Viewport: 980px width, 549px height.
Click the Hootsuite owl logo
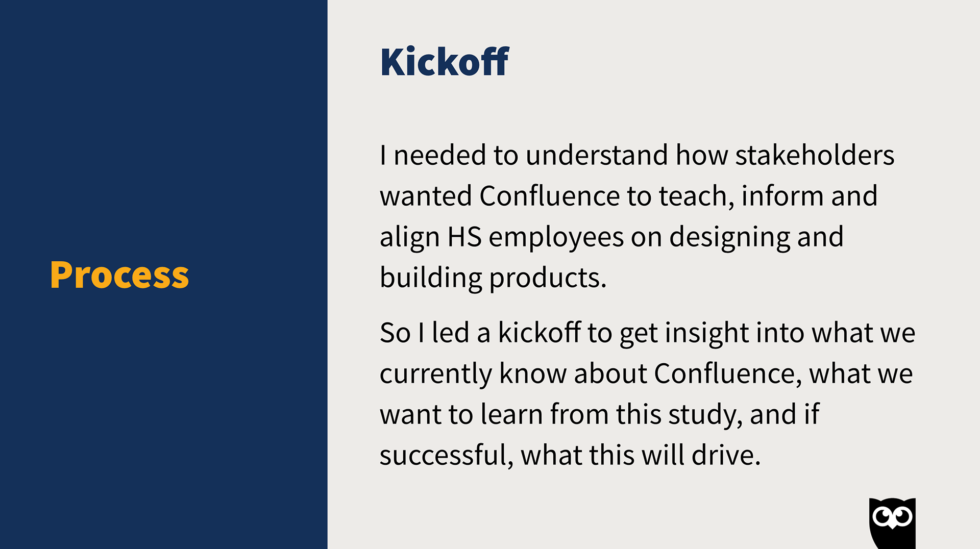(x=892, y=523)
